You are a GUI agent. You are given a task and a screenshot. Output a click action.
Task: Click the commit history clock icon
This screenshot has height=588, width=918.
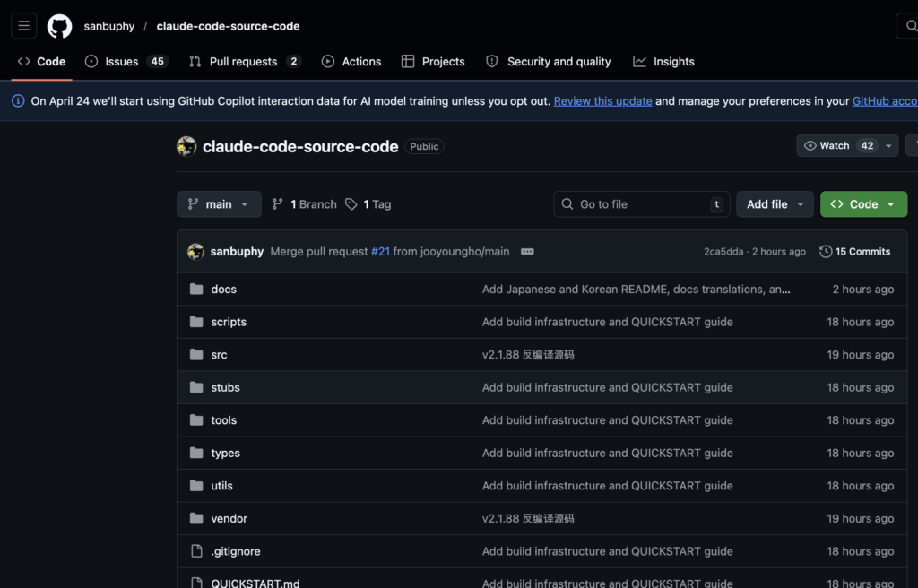click(826, 251)
